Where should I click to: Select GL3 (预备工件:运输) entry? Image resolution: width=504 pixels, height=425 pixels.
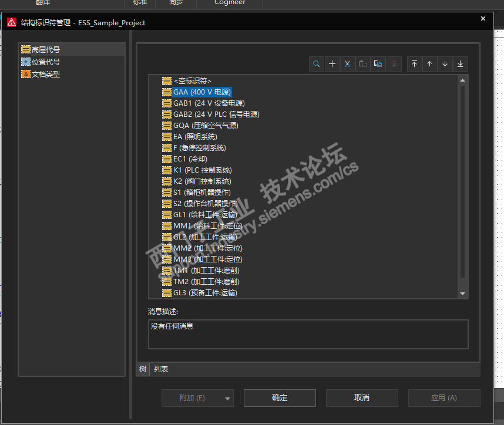205,293
